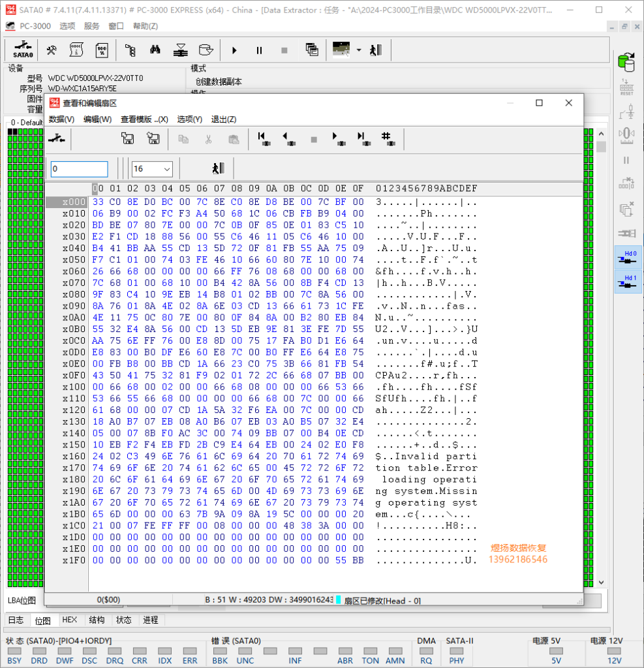Open the 查看模版 ..(X) menu

(144, 119)
